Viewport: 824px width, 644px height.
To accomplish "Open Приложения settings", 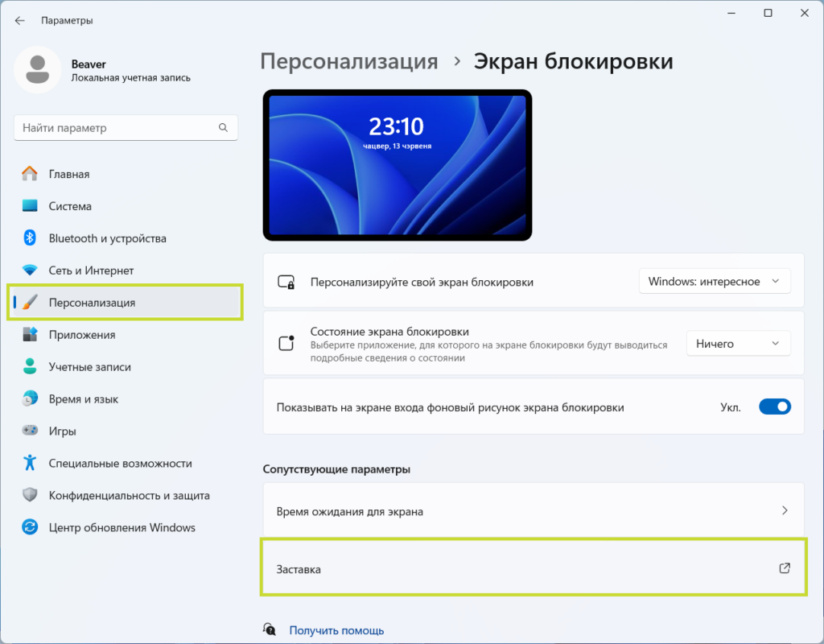I will (125, 335).
